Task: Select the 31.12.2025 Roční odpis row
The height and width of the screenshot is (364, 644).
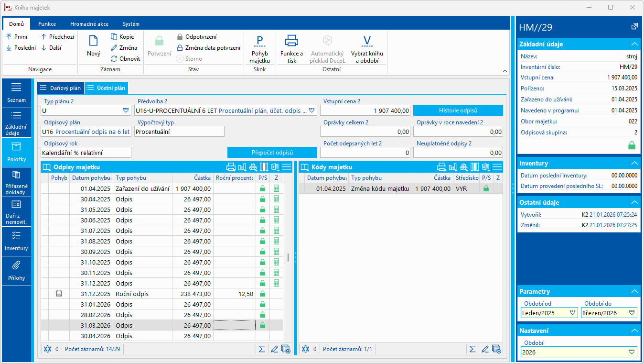Action: tap(162, 294)
